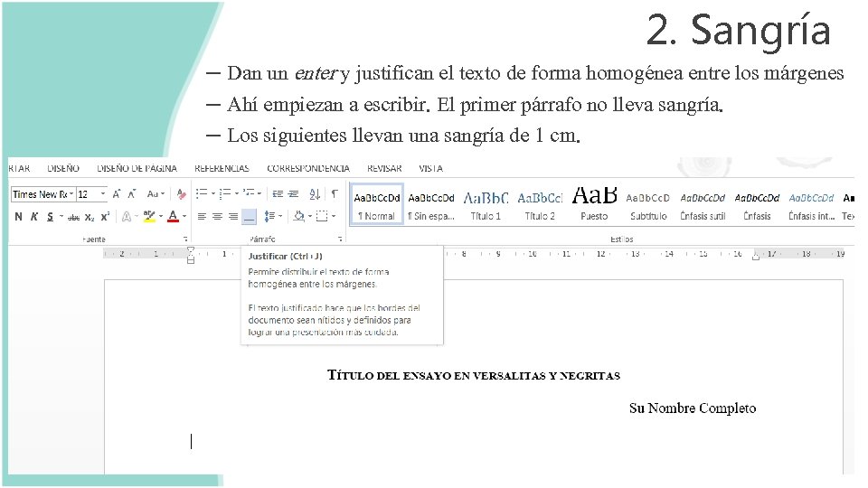Open the shading color dropdown arrow
This screenshot has width=868, height=488.
[x=310, y=216]
